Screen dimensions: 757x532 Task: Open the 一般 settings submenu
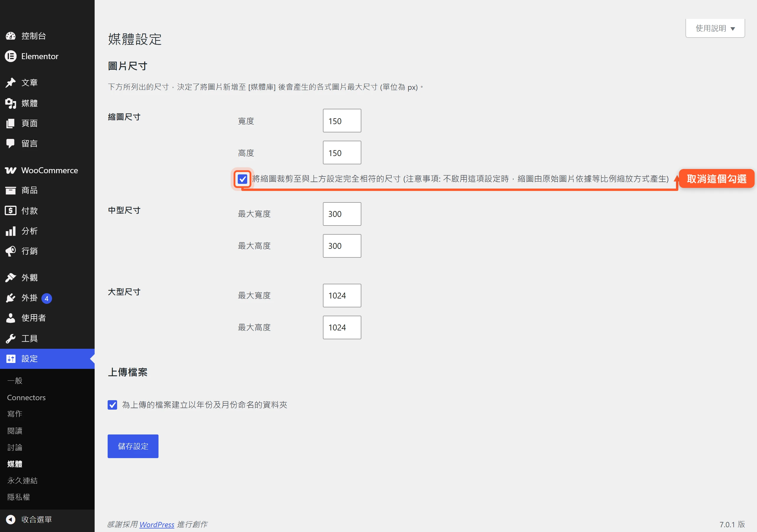coord(15,381)
